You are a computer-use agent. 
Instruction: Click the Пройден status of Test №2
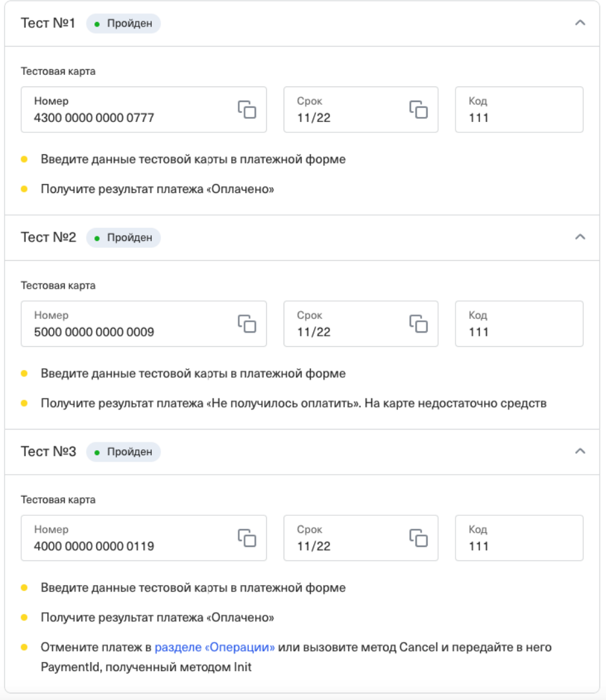pyautogui.click(x=123, y=238)
